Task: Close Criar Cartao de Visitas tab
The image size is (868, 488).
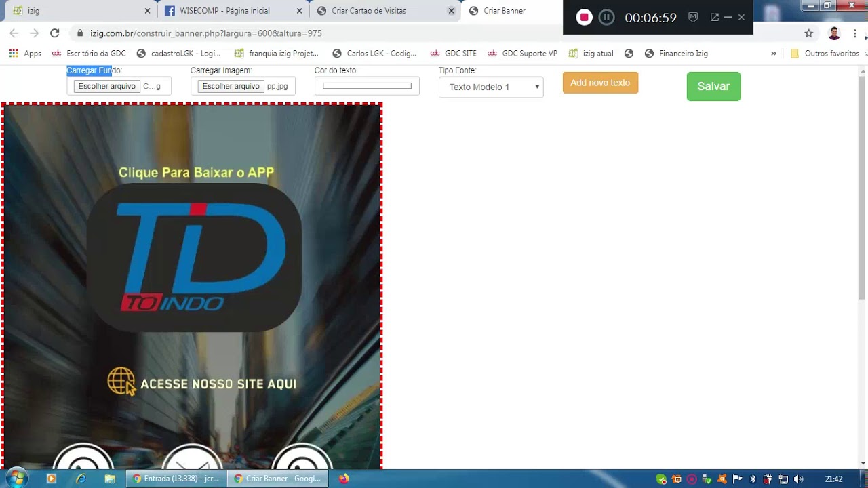Action: coord(451,11)
